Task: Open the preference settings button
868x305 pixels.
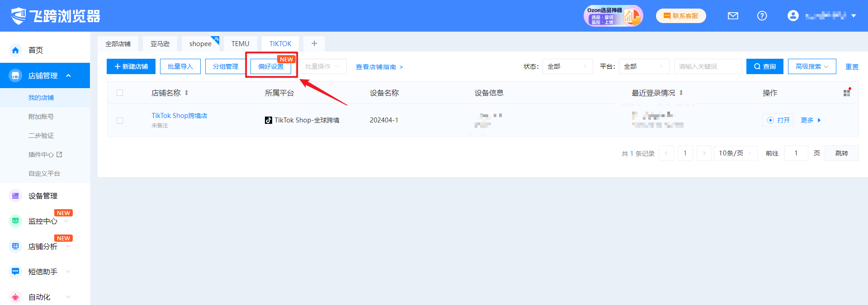Action: 271,66
